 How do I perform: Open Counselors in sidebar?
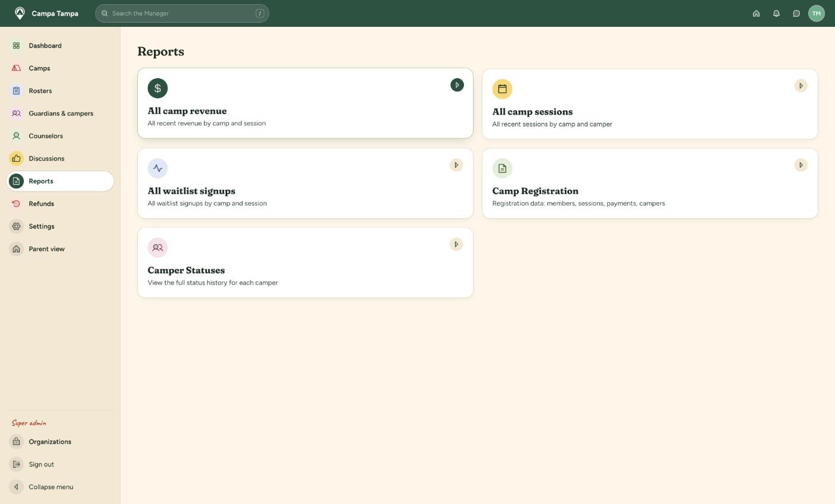click(x=60, y=136)
